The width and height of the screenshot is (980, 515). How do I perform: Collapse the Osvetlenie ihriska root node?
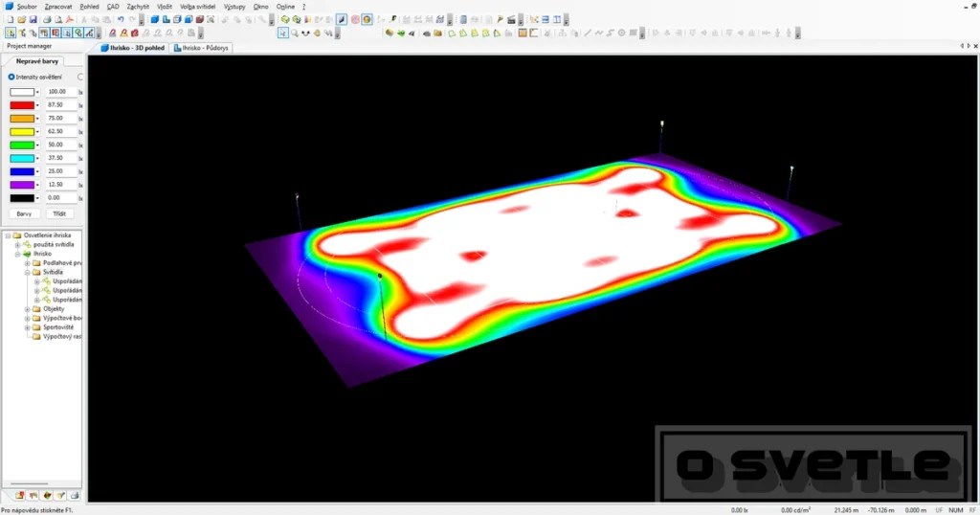click(8, 235)
